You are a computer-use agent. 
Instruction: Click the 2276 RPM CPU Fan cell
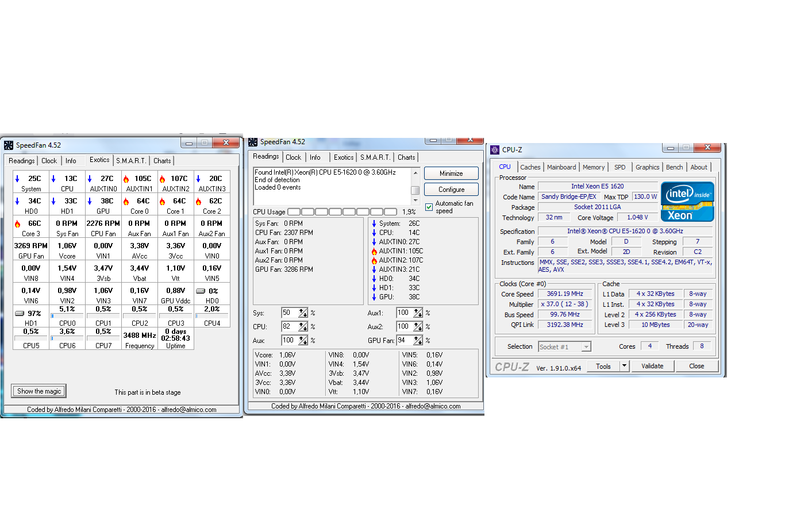click(x=103, y=228)
